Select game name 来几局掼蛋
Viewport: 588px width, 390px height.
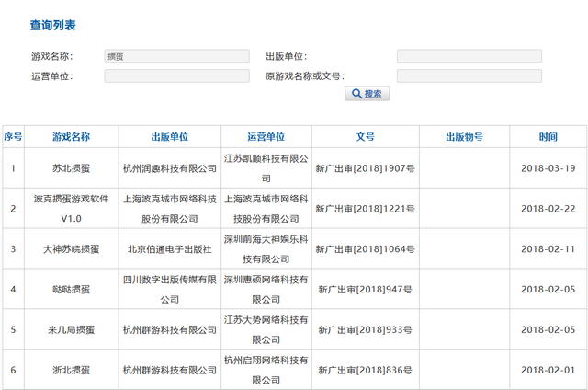pyautogui.click(x=72, y=330)
